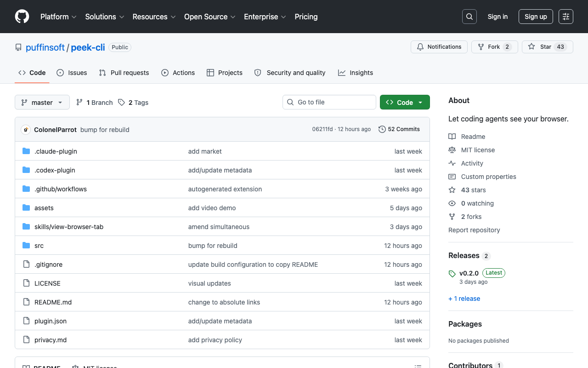View the 2 Tags link
This screenshot has height=368, width=588.
pyautogui.click(x=133, y=103)
